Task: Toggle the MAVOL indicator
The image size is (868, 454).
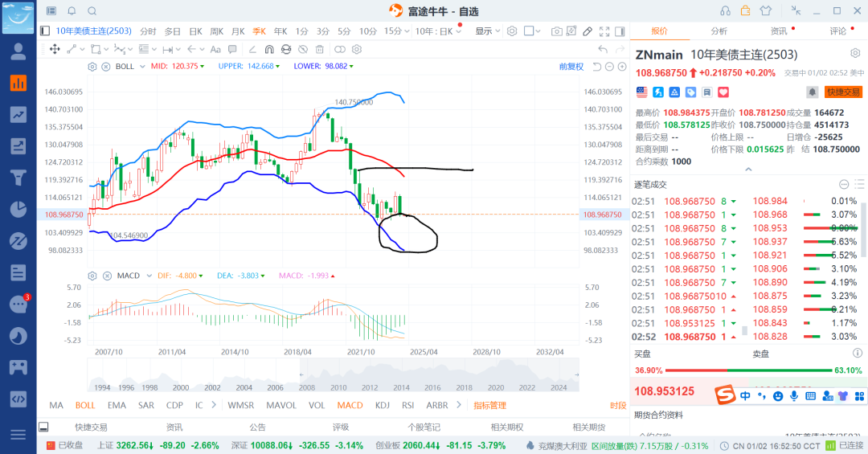Action: point(281,405)
